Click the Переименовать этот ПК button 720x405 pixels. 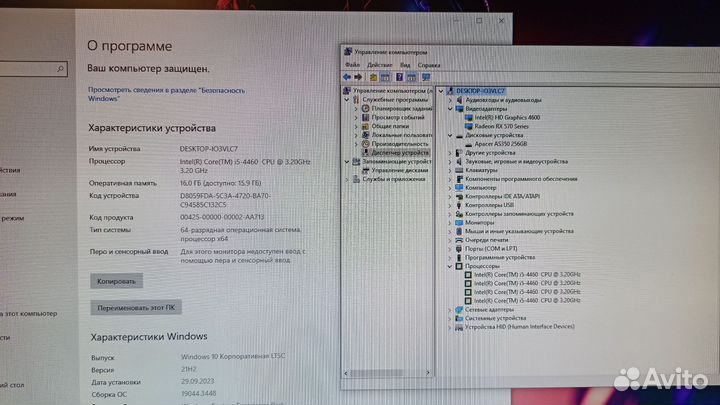click(136, 307)
